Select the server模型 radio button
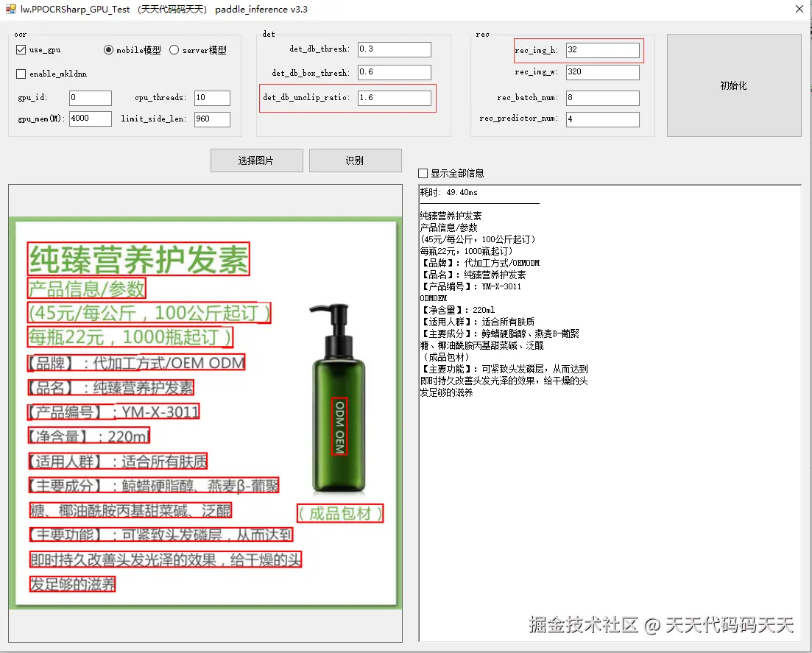The image size is (812, 653). 175,50
